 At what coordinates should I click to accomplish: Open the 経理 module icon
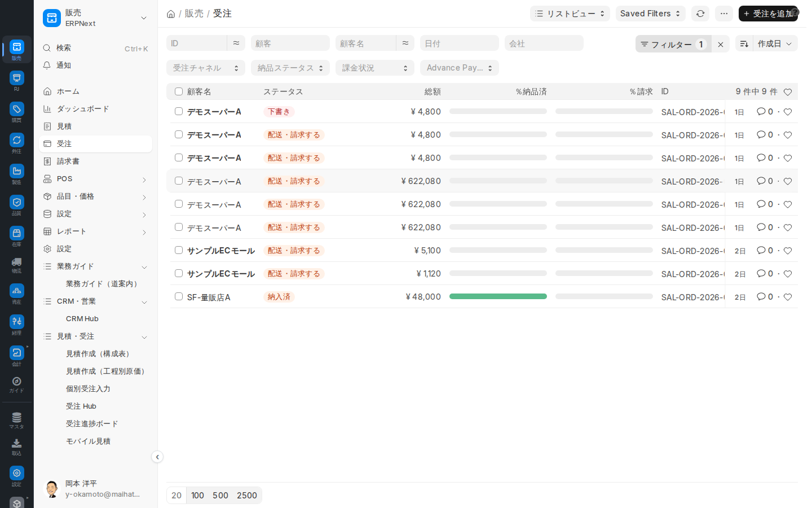17,325
